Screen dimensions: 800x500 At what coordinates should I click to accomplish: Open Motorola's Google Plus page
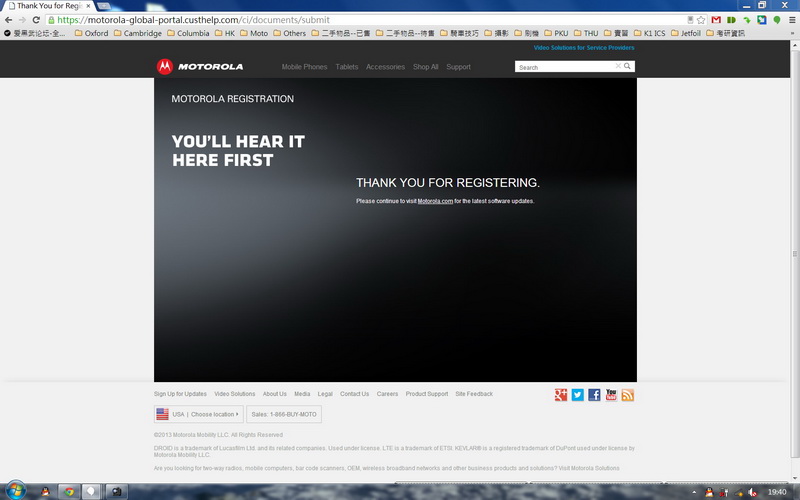tap(561, 395)
